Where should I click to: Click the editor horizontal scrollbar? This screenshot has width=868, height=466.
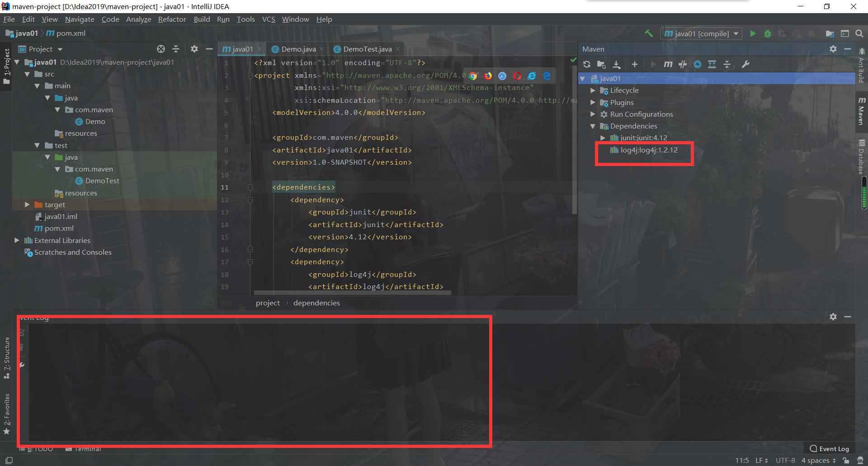(353, 293)
